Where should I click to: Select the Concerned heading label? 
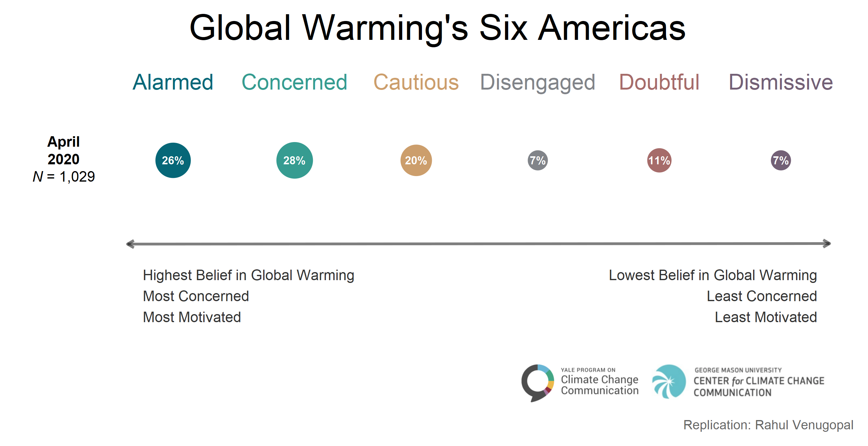(x=294, y=82)
